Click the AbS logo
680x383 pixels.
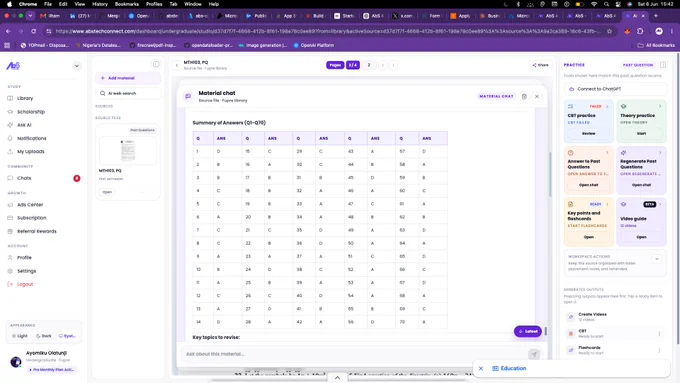pyautogui.click(x=13, y=66)
